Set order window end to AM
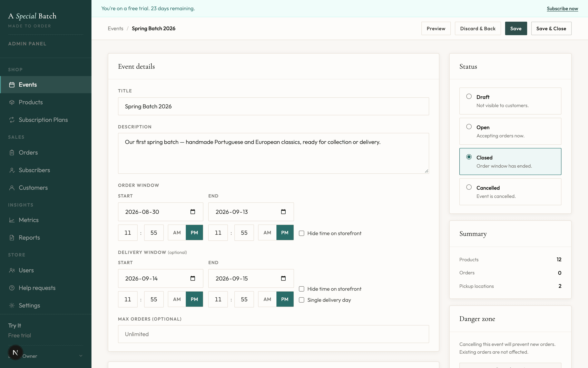The height and width of the screenshot is (368, 588). pyautogui.click(x=267, y=232)
